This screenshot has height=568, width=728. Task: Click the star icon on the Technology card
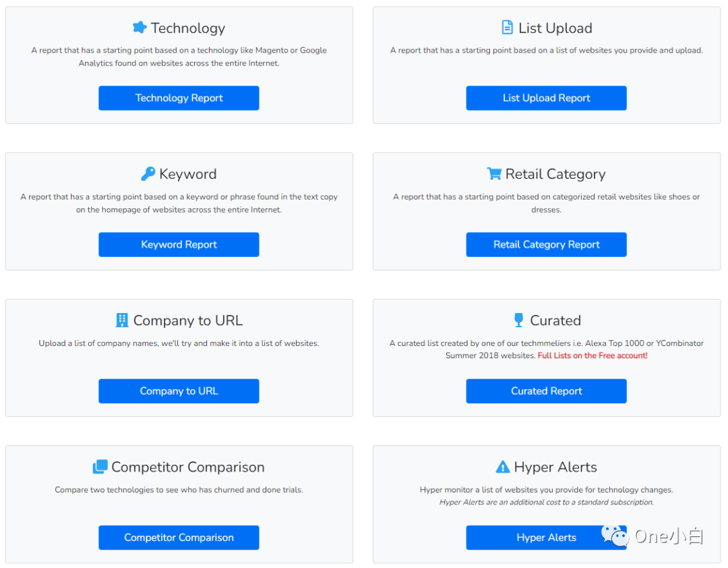pyautogui.click(x=140, y=28)
